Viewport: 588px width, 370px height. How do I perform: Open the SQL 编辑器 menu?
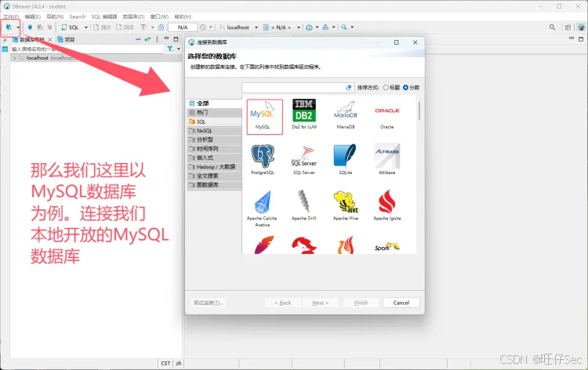point(104,17)
